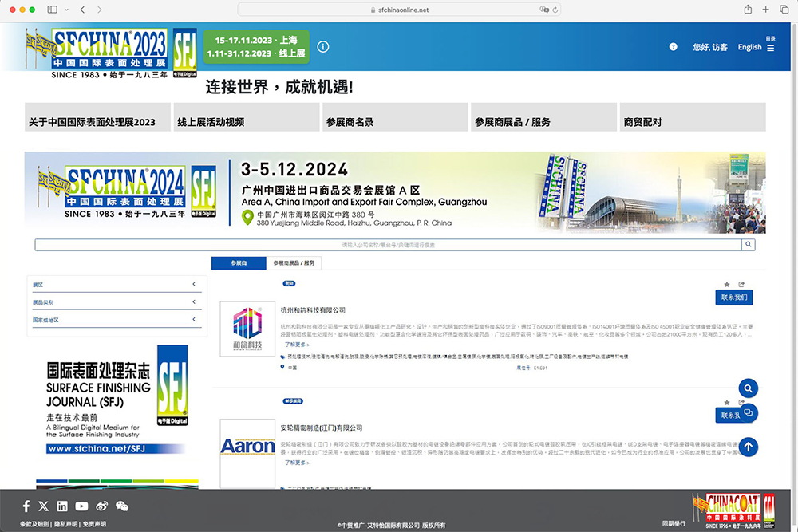Expand the 展品类别 filter
The image size is (798, 532).
point(117,301)
